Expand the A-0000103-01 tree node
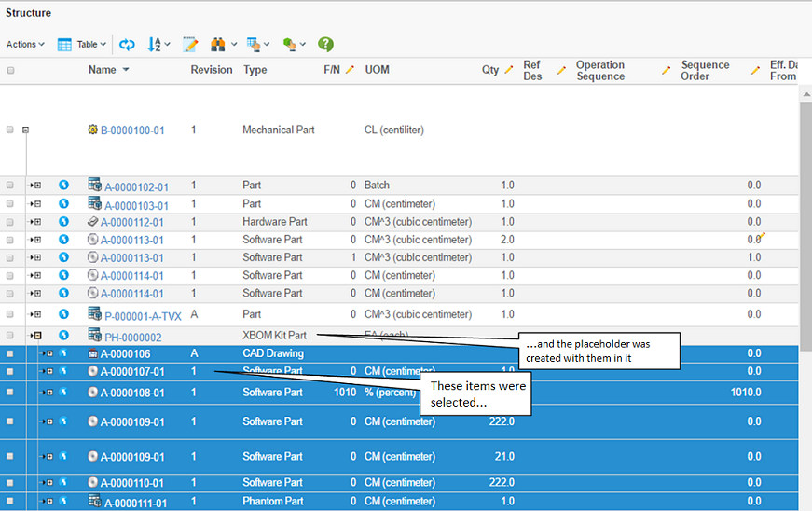Image resolution: width=812 pixels, height=511 pixels. point(37,203)
